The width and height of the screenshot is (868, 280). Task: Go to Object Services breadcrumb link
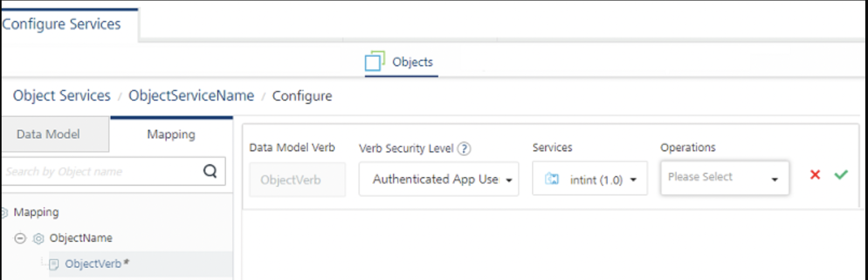pyautogui.click(x=61, y=96)
